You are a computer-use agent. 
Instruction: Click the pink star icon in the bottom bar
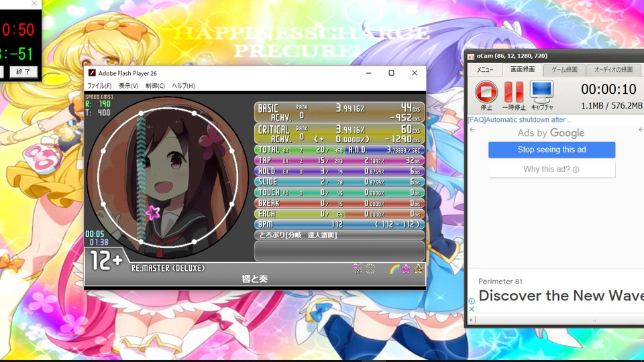tap(407, 269)
